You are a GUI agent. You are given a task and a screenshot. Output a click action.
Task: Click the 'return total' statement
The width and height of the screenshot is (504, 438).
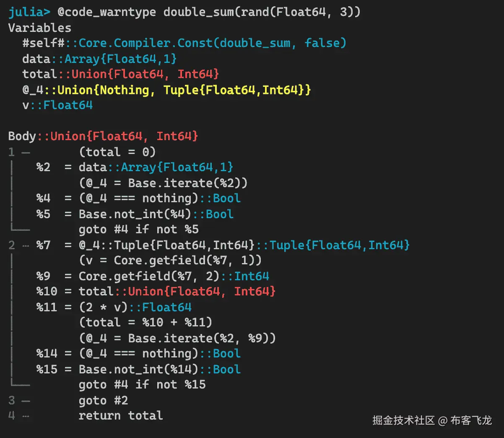[x=121, y=416]
